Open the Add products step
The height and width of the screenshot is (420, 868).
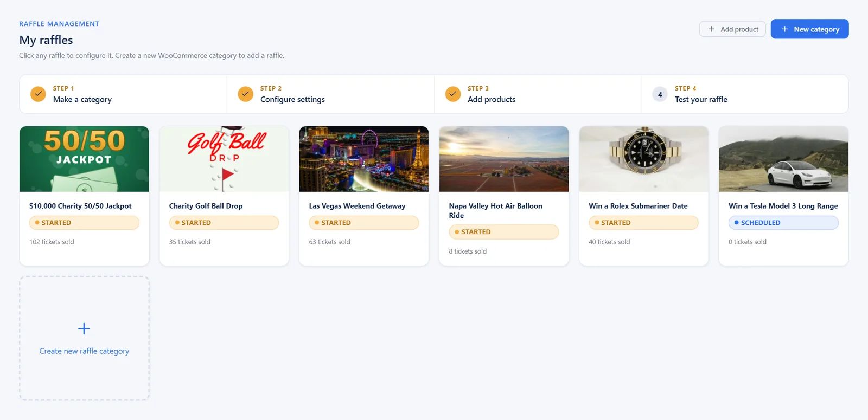(538, 94)
